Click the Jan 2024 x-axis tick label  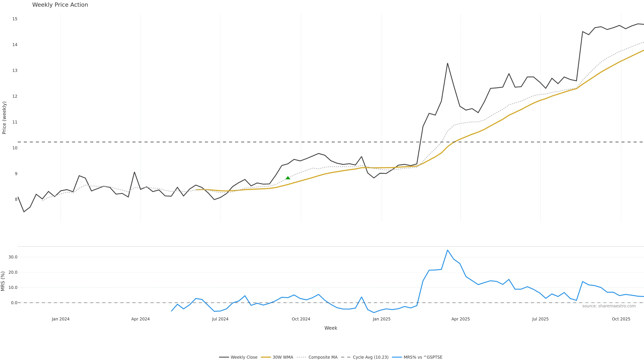click(x=61, y=319)
